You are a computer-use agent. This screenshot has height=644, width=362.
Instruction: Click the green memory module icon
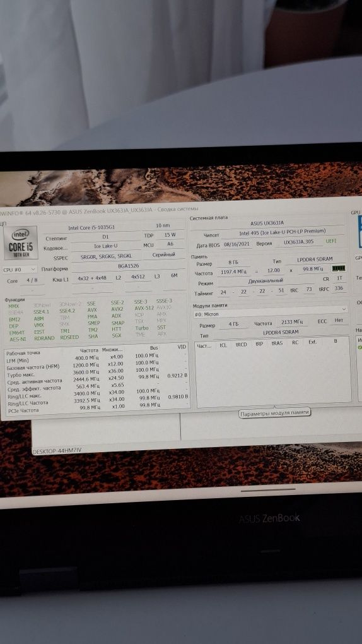pyautogui.click(x=339, y=268)
